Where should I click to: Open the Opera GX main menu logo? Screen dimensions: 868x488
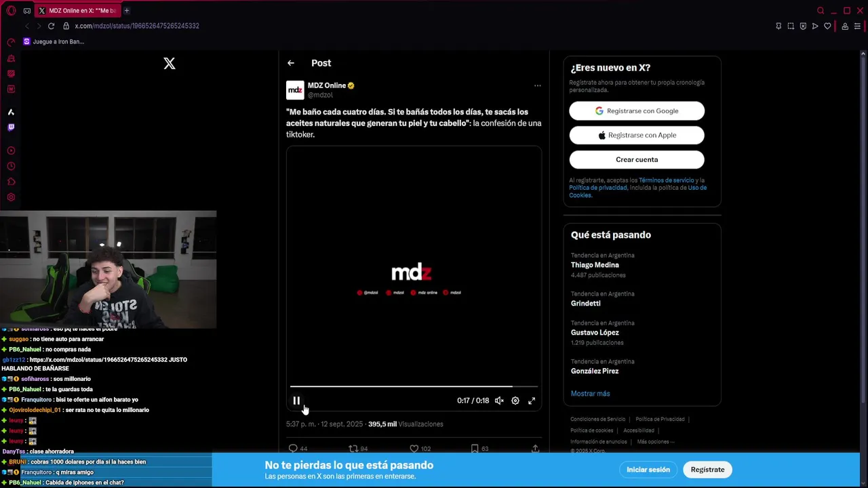pyautogui.click(x=11, y=10)
